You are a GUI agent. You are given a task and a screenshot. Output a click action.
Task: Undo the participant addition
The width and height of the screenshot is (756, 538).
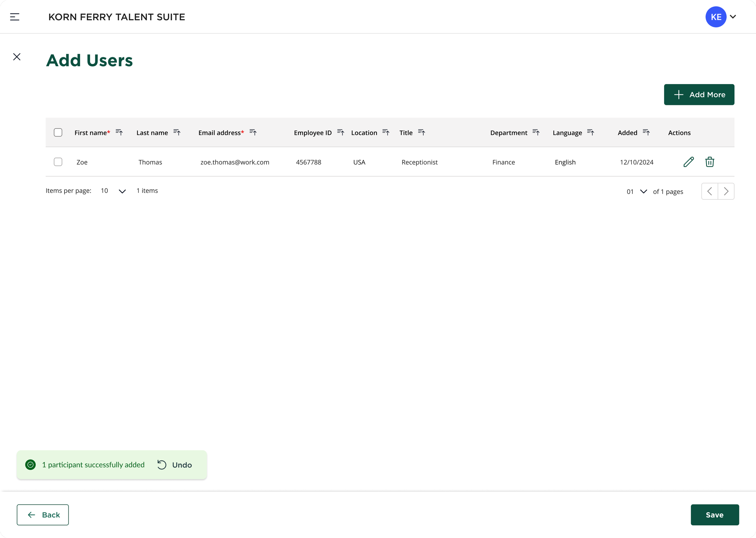pyautogui.click(x=175, y=465)
